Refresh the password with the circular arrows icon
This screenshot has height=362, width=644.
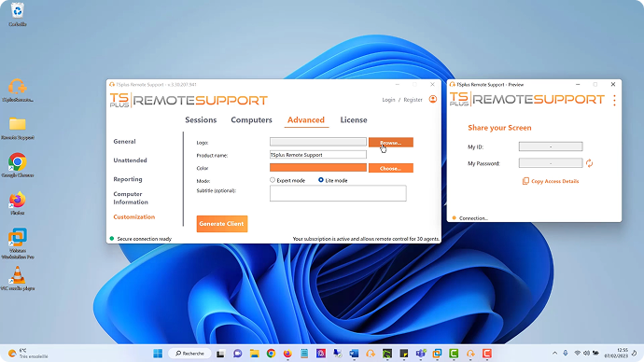(x=589, y=163)
